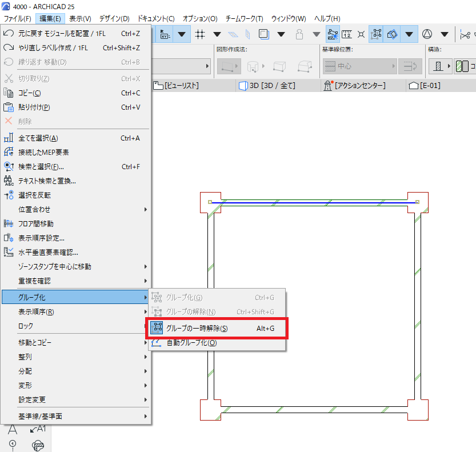476x452 pixels.
Task: Select the text tool A icon
Action: pos(13,429)
